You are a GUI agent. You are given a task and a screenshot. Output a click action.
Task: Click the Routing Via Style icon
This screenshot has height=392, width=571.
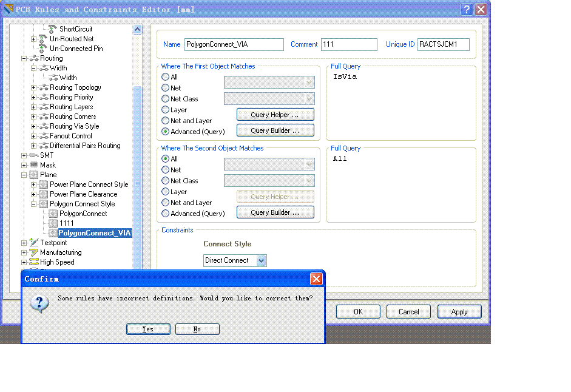(44, 126)
